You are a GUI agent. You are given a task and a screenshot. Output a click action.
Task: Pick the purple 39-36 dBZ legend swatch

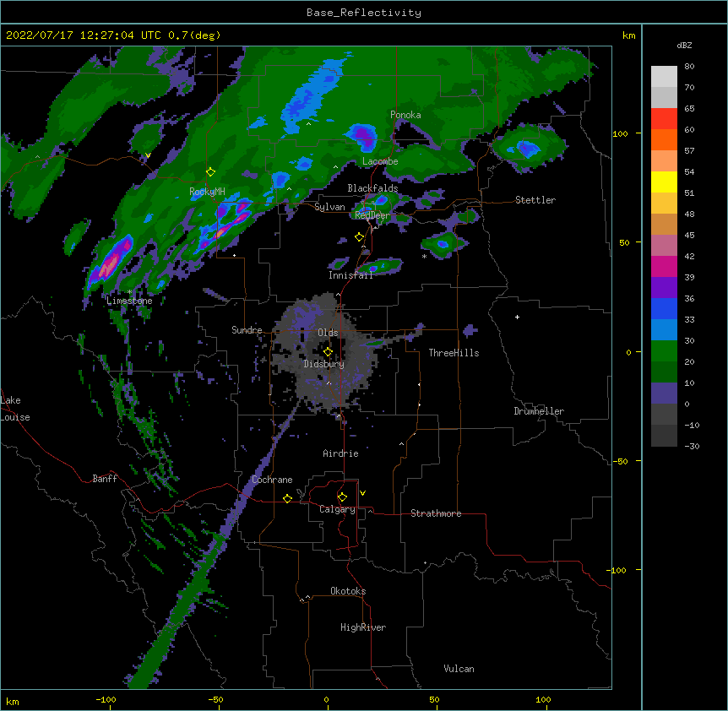point(664,287)
